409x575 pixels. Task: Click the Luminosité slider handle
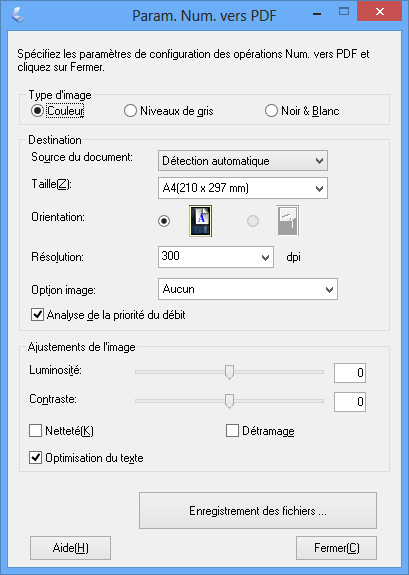(x=229, y=372)
